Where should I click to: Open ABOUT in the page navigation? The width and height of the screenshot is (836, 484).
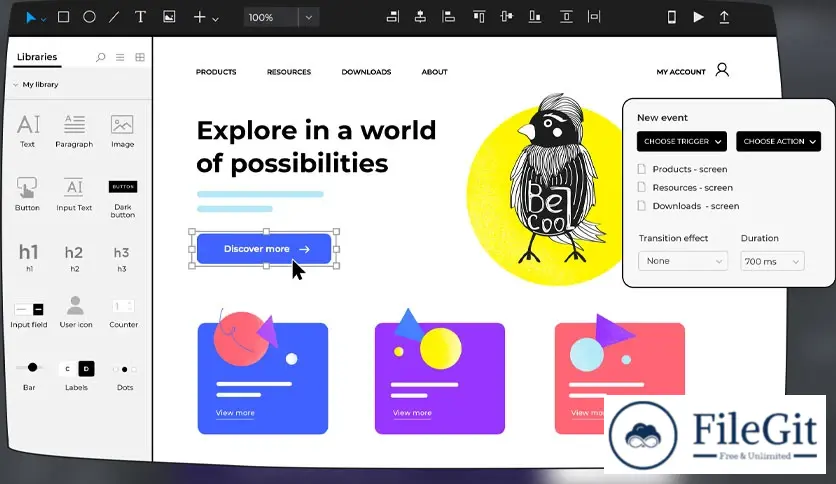tap(435, 72)
